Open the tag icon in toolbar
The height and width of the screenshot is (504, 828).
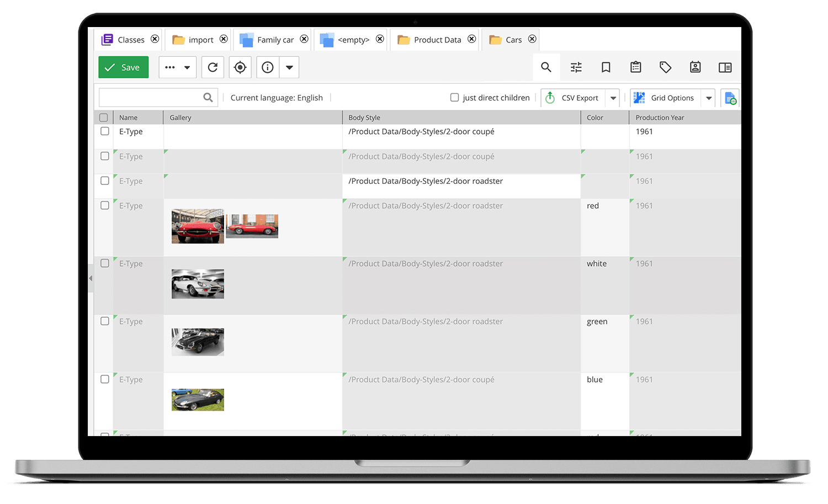(665, 67)
